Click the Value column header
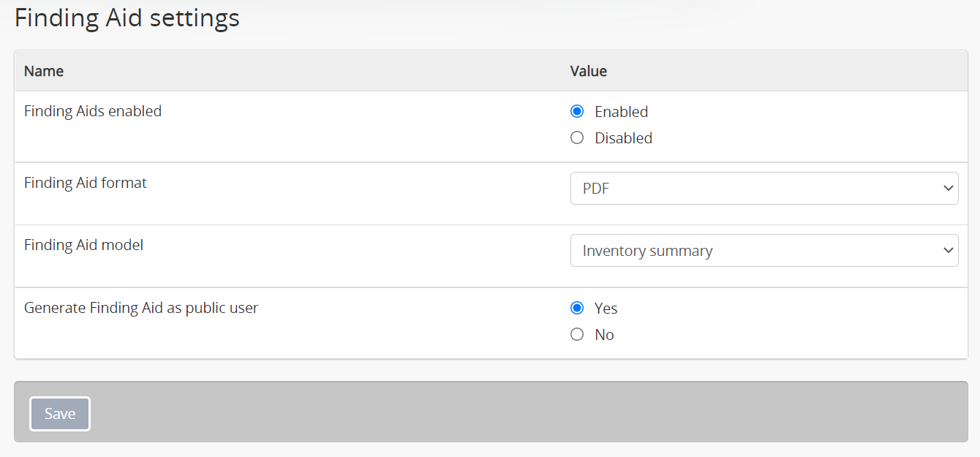Screen dimensions: 980x457 coord(588,71)
